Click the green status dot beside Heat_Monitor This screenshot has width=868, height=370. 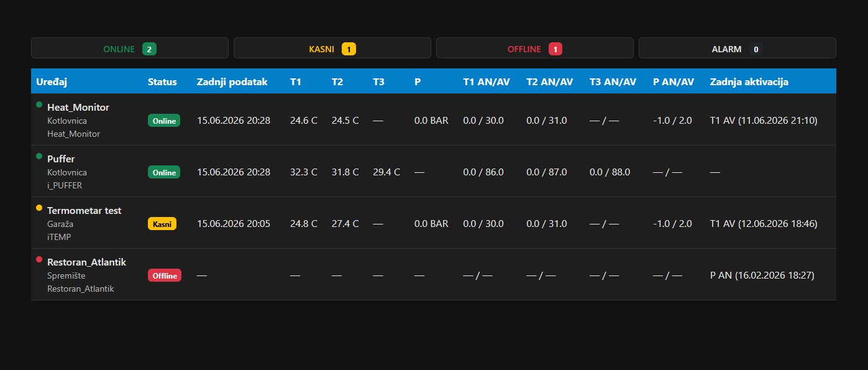[x=39, y=104]
